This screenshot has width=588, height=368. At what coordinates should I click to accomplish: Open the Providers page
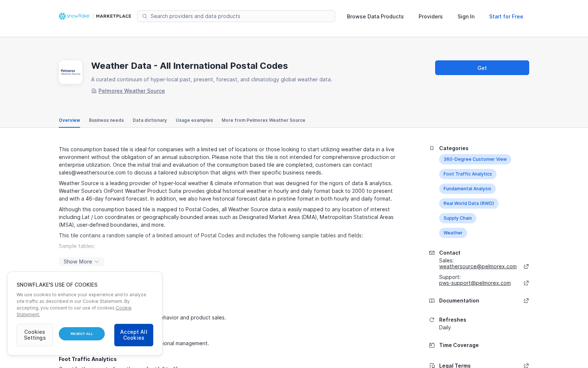click(431, 17)
